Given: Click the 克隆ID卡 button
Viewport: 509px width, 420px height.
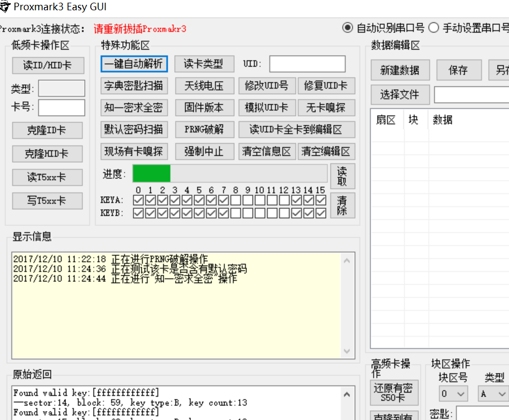Looking at the screenshot, I should coord(48,130).
